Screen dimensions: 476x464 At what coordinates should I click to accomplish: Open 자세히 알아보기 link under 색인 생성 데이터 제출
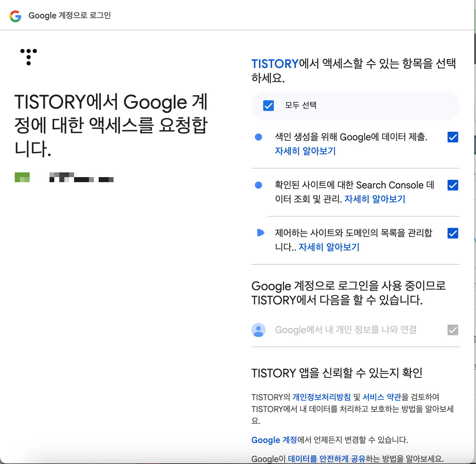click(x=305, y=151)
